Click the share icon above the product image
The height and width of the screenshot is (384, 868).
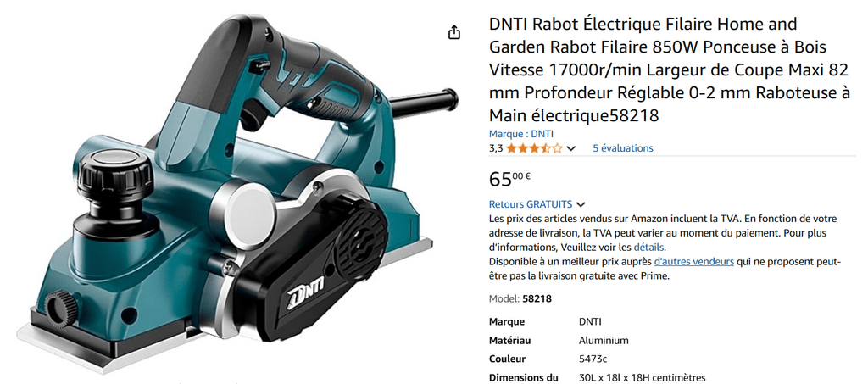[x=454, y=33]
